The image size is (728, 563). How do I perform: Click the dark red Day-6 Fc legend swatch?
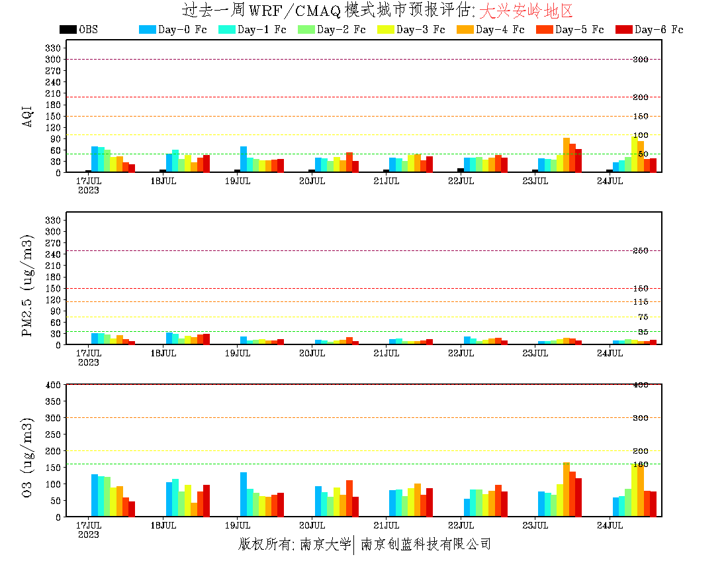(624, 30)
